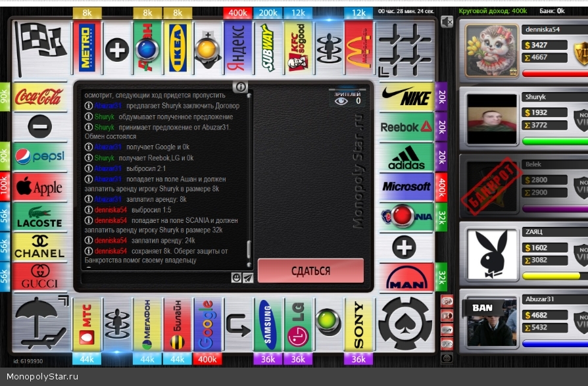Screen dimensions: 588x386
Task: Click the minus tax cell
Action: pos(39,127)
